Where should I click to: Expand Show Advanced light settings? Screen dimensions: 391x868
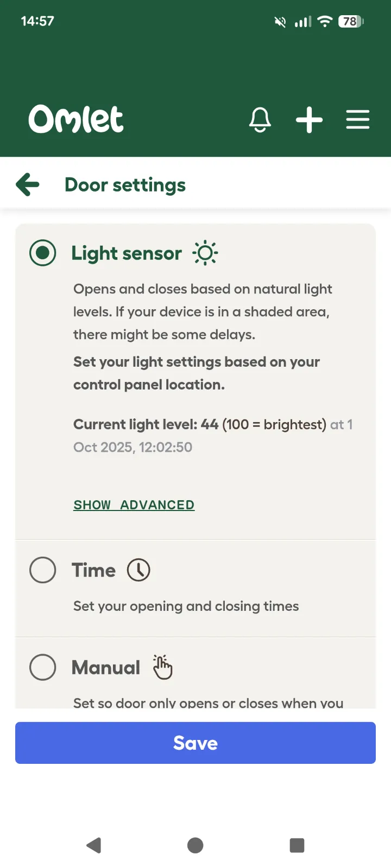tap(134, 505)
